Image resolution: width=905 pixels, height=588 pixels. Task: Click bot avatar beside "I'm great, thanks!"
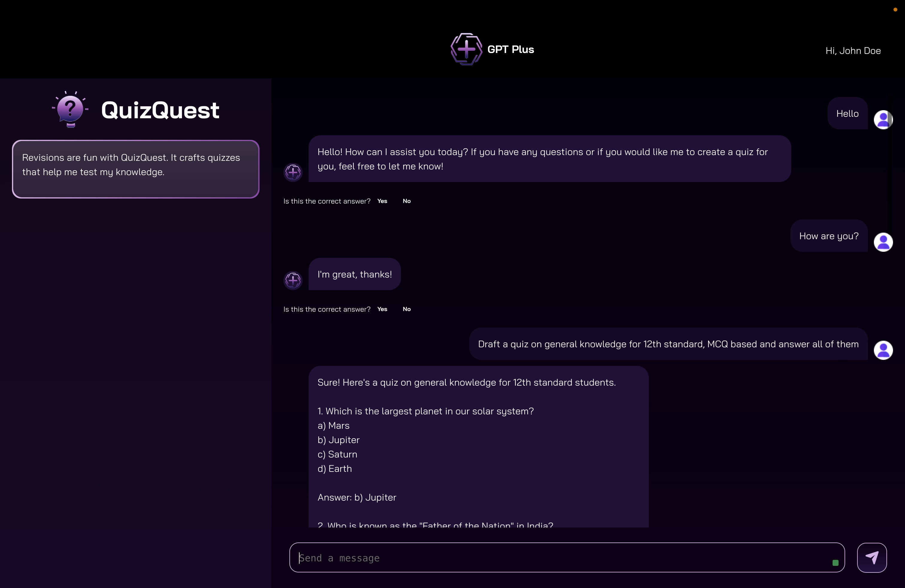click(x=293, y=280)
